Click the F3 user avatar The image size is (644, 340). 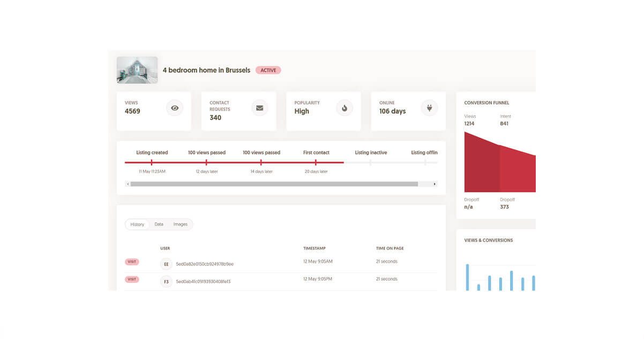coord(166,281)
